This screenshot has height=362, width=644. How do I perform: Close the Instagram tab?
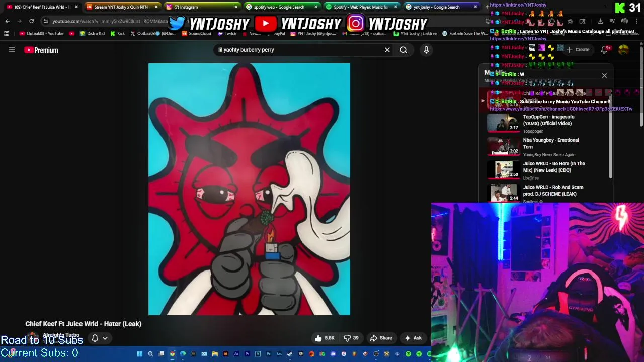pos(236,7)
